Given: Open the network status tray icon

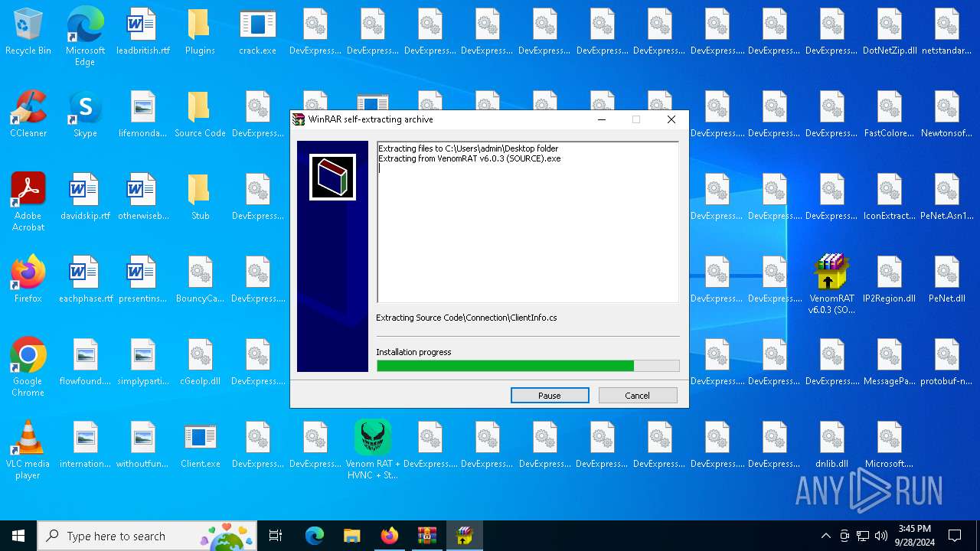Looking at the screenshot, I should tap(863, 536).
